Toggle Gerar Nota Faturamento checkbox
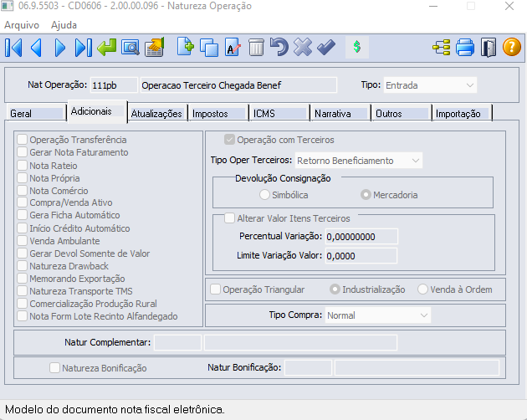527x420 pixels. coord(23,152)
